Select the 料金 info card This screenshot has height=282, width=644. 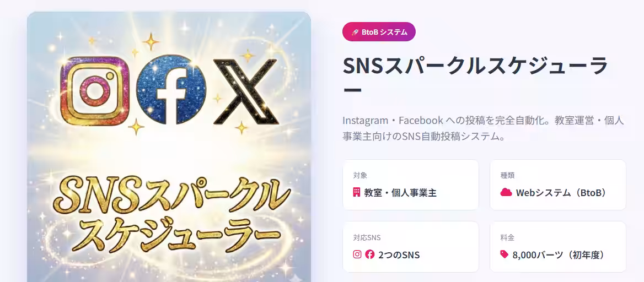click(x=558, y=247)
